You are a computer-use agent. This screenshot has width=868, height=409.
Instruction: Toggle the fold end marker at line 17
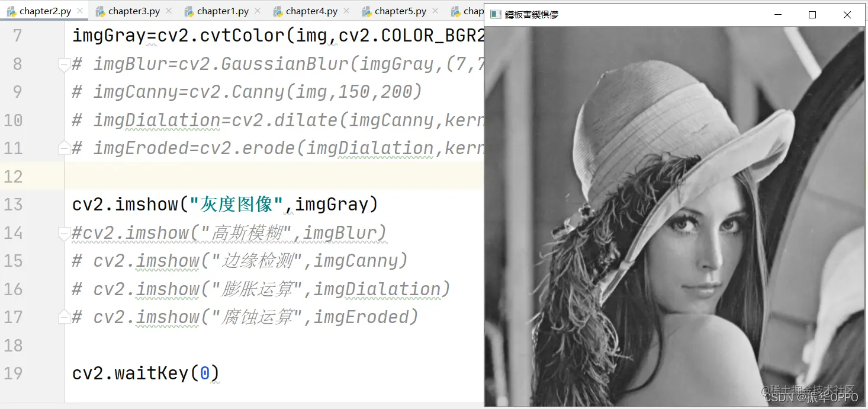pyautogui.click(x=64, y=318)
